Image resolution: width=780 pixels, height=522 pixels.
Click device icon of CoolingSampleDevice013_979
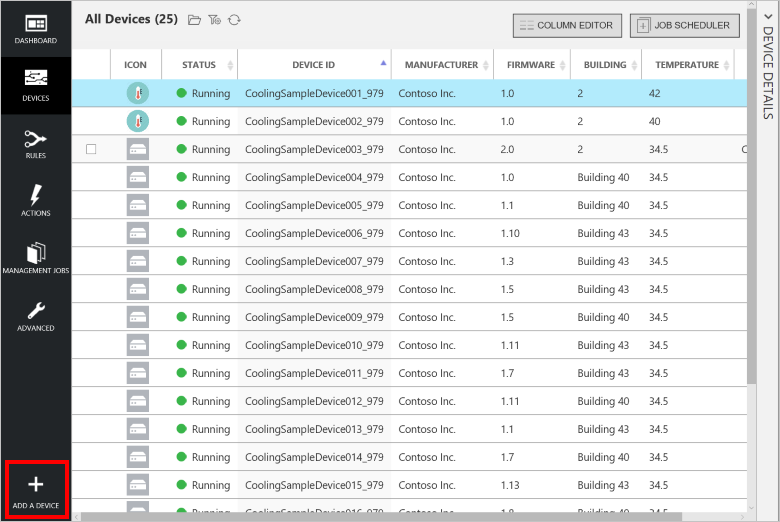coord(138,429)
